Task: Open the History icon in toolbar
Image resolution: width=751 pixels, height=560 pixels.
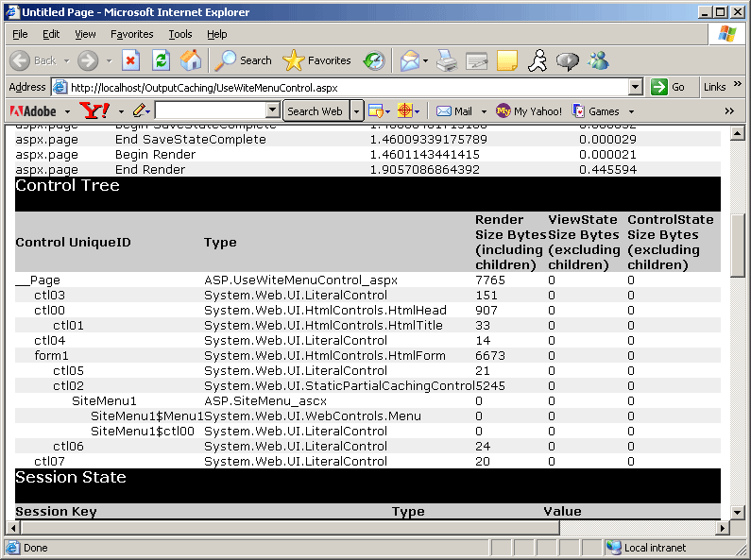Action: [374, 60]
